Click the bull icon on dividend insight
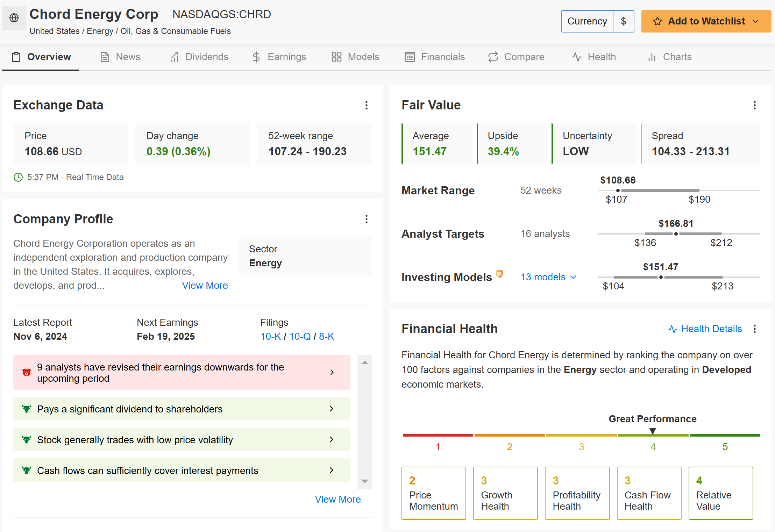Viewport: 775px width, 532px height. (x=27, y=409)
